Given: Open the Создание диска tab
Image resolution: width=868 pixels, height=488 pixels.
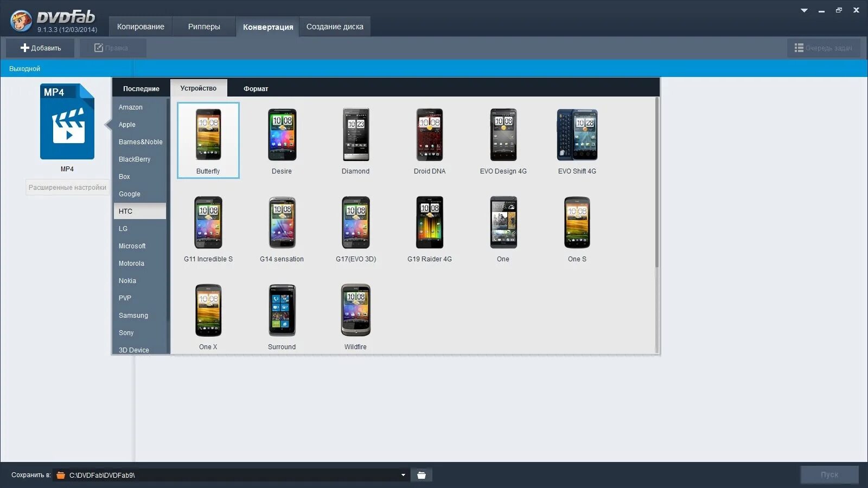Looking at the screenshot, I should pyautogui.click(x=335, y=27).
